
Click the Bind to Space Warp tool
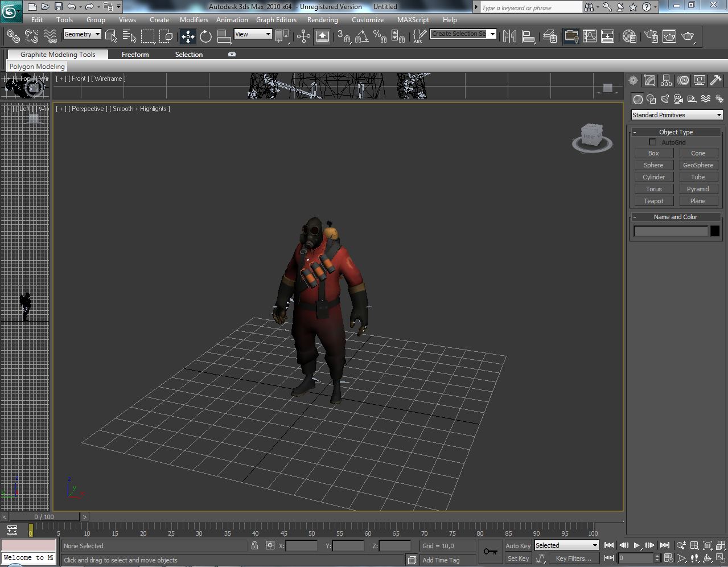[x=50, y=36]
